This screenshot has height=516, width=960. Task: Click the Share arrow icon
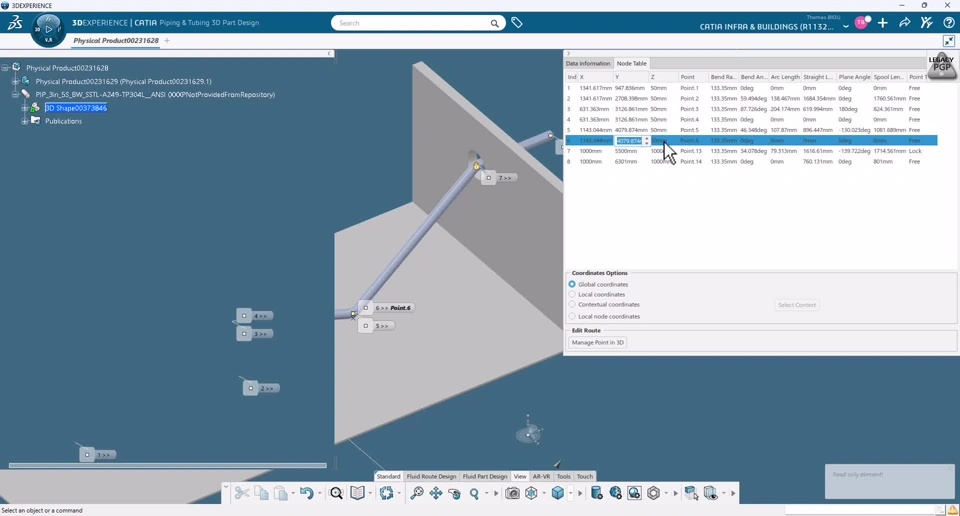pos(904,22)
